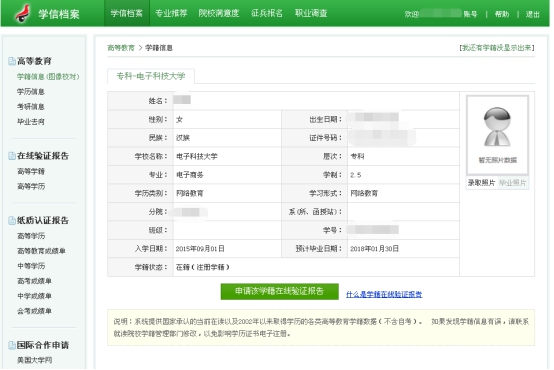The height and width of the screenshot is (370, 554).
Task: Click the 学信档案 bird logo icon
Action: pos(23,13)
